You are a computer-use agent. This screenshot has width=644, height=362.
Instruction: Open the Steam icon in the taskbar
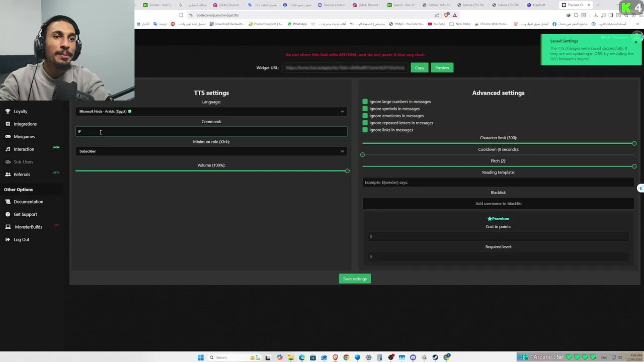[x=435, y=357]
